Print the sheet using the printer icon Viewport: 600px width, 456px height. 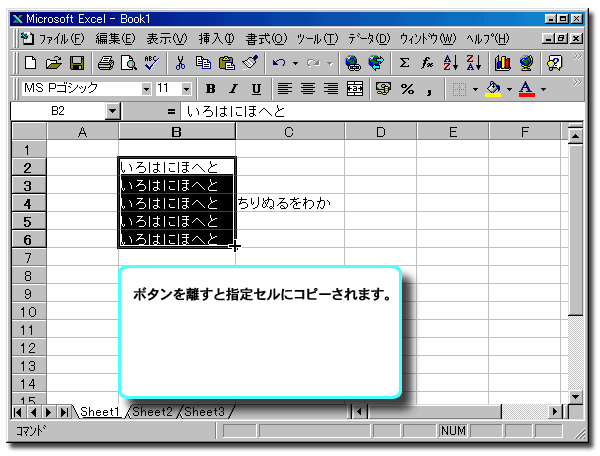point(105,63)
